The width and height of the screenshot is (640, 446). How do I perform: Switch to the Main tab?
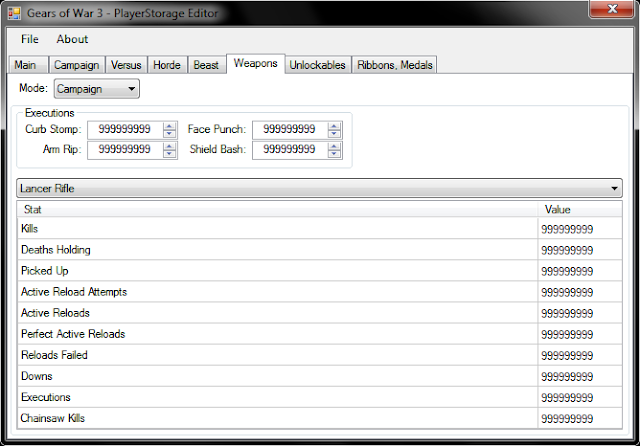click(x=28, y=65)
